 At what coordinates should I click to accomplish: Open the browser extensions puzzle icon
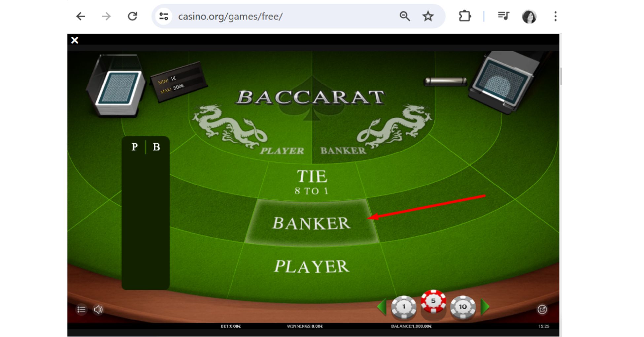[465, 16]
